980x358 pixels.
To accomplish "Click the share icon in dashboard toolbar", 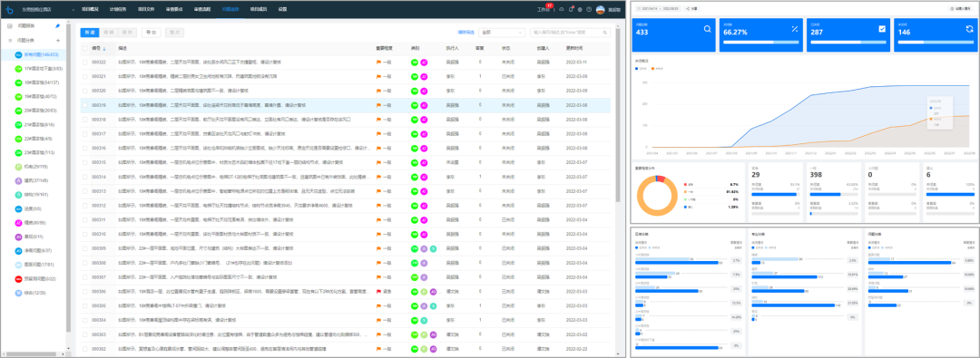I will point(688,9).
